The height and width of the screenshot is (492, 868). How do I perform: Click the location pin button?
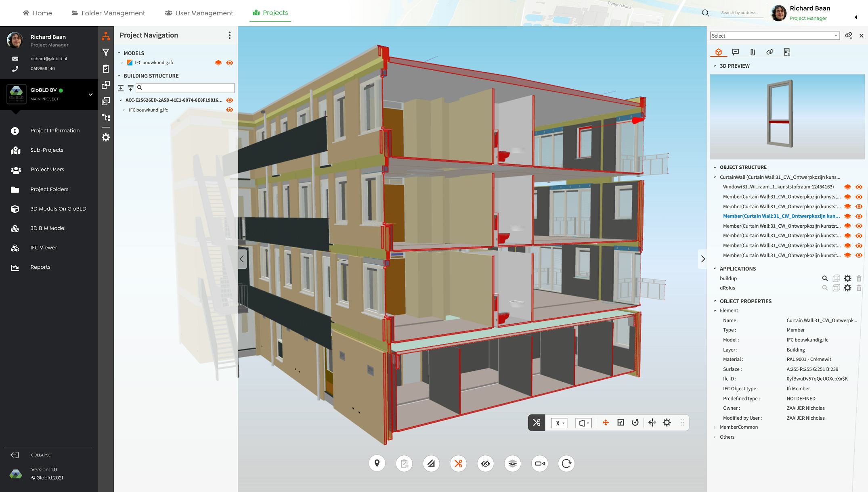point(377,463)
